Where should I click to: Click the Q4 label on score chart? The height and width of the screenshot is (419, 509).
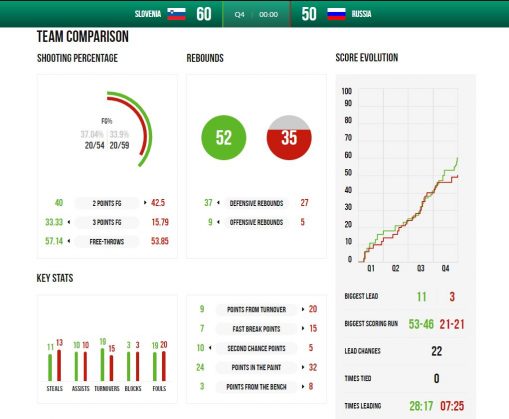(445, 268)
